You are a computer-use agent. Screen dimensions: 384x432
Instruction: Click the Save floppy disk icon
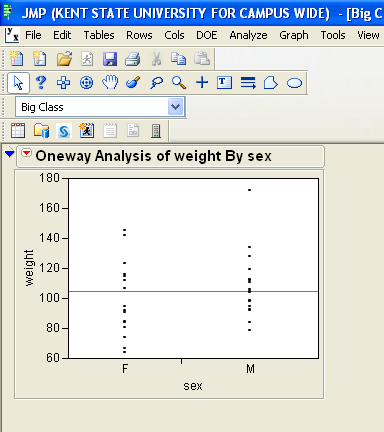point(110,59)
